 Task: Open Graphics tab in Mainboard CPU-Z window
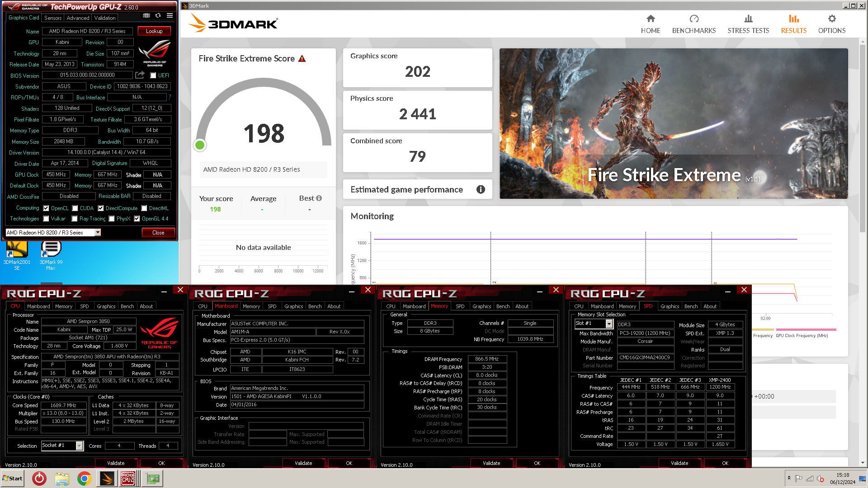[x=294, y=306]
